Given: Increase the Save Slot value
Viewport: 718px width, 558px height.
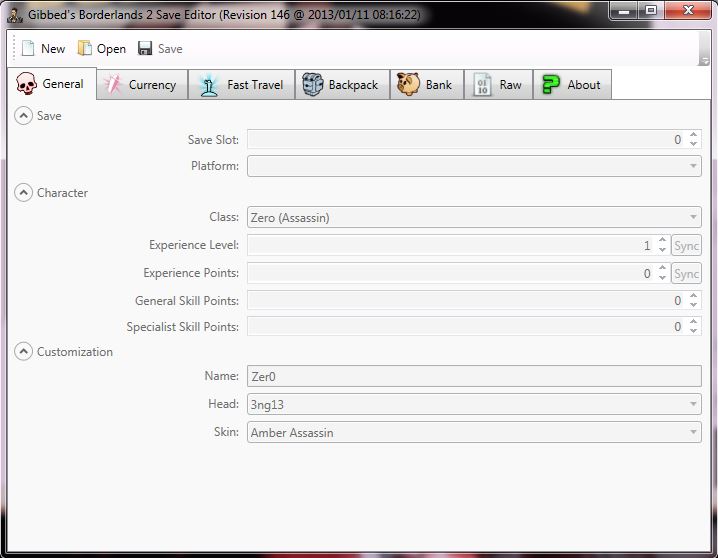Looking at the screenshot, I should click(x=693, y=135).
